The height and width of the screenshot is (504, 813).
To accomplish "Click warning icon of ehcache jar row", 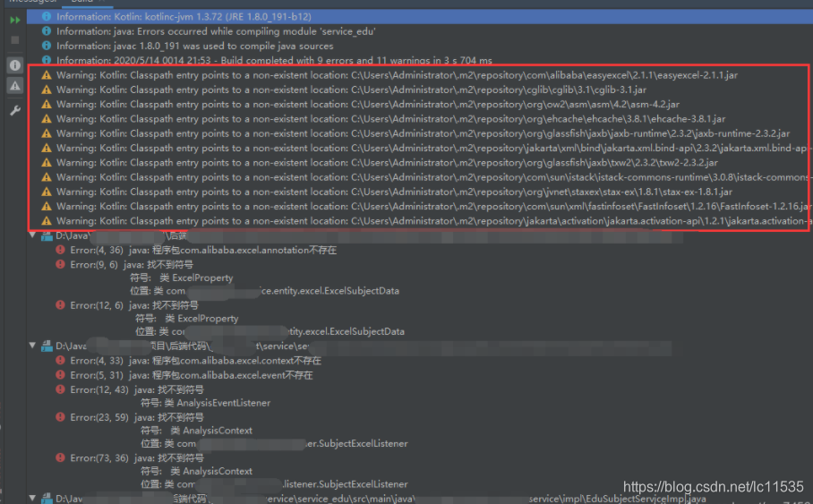I will pyautogui.click(x=47, y=119).
